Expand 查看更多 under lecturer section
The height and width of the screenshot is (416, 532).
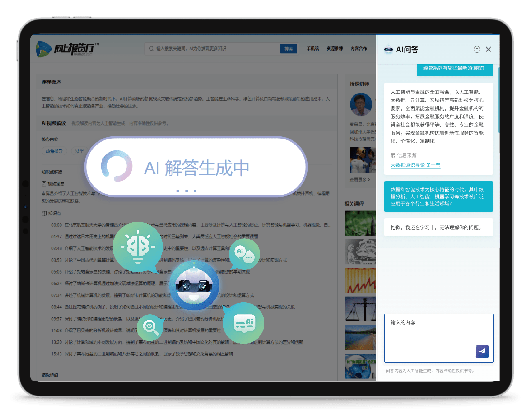pyautogui.click(x=360, y=180)
